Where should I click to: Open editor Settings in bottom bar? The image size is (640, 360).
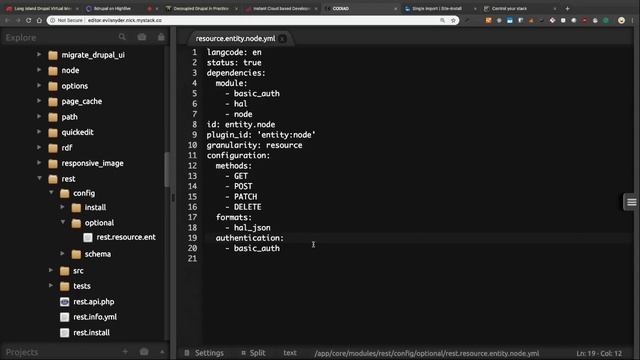[x=204, y=353]
